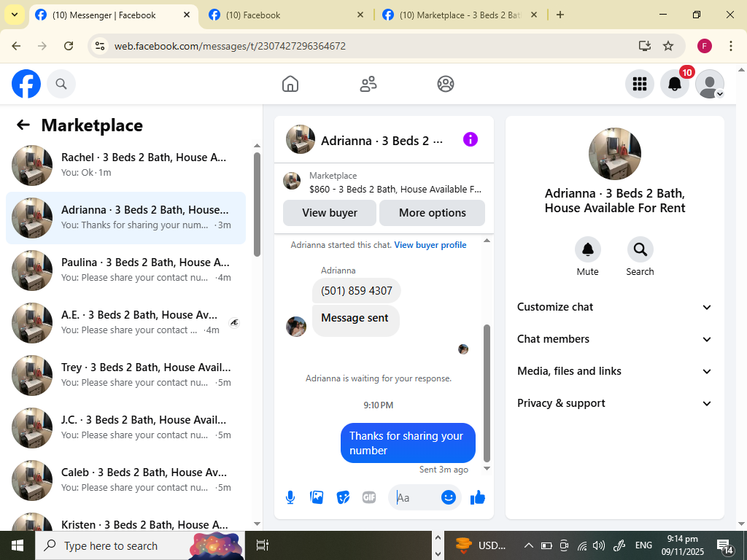Open A.E.'s conversation
Image resolution: width=747 pixels, height=560 pixels.
pyautogui.click(x=125, y=322)
